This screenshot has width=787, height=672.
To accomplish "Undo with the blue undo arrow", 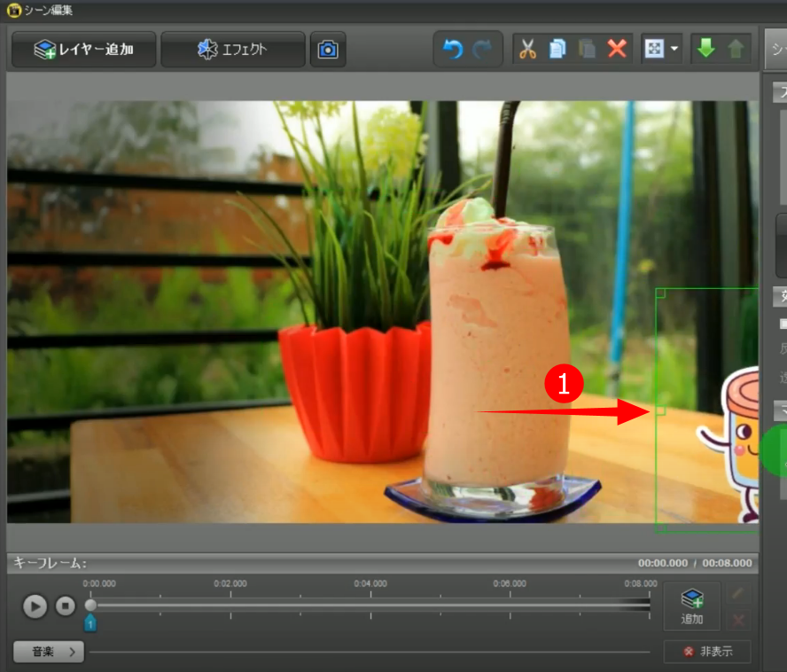I will (452, 50).
